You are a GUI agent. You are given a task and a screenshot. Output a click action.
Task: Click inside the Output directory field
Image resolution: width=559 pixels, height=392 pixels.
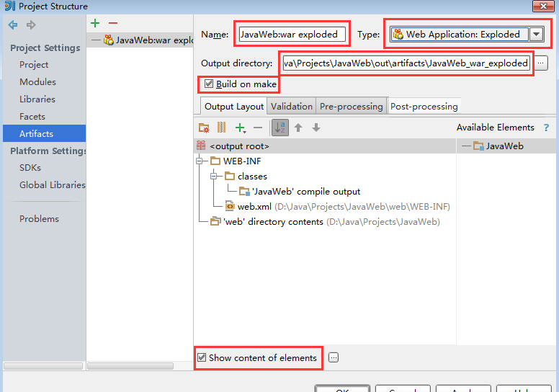pyautogui.click(x=406, y=63)
